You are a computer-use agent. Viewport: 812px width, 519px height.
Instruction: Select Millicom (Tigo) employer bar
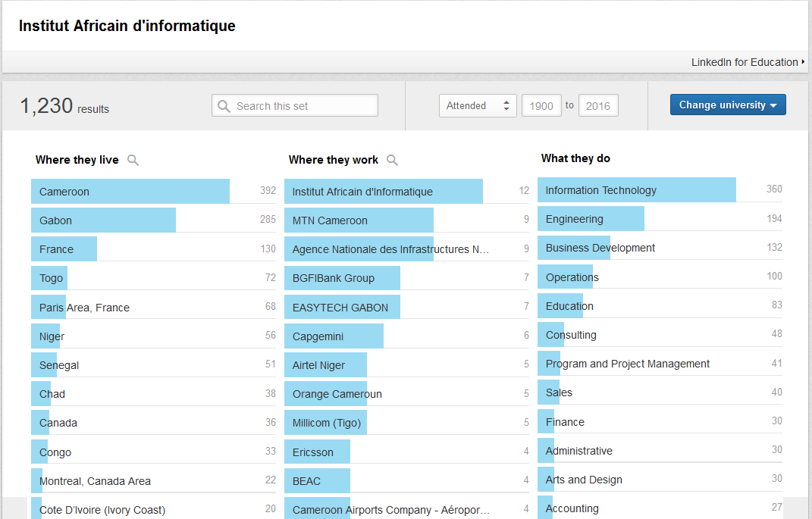[406, 424]
